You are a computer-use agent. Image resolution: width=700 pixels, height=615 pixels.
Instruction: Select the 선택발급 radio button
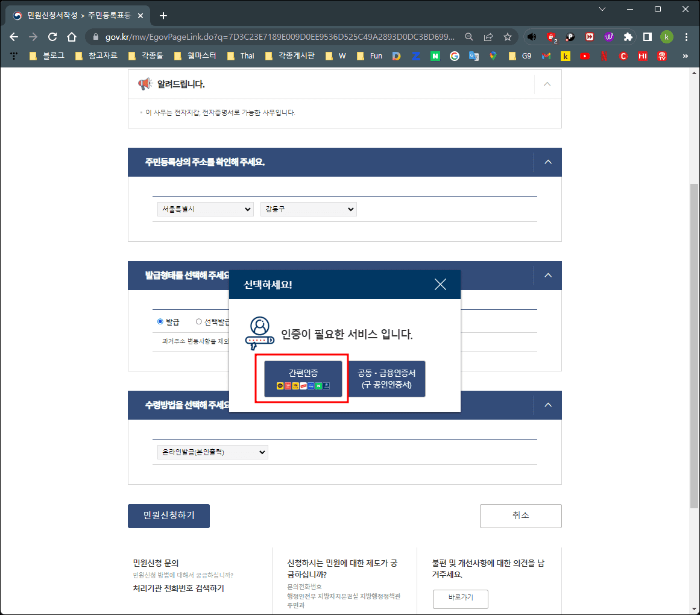pyautogui.click(x=199, y=321)
